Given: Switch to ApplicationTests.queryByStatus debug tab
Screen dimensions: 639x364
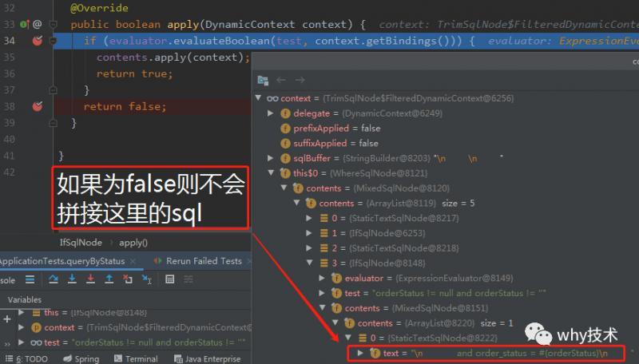Looking at the screenshot, I should (62, 261).
